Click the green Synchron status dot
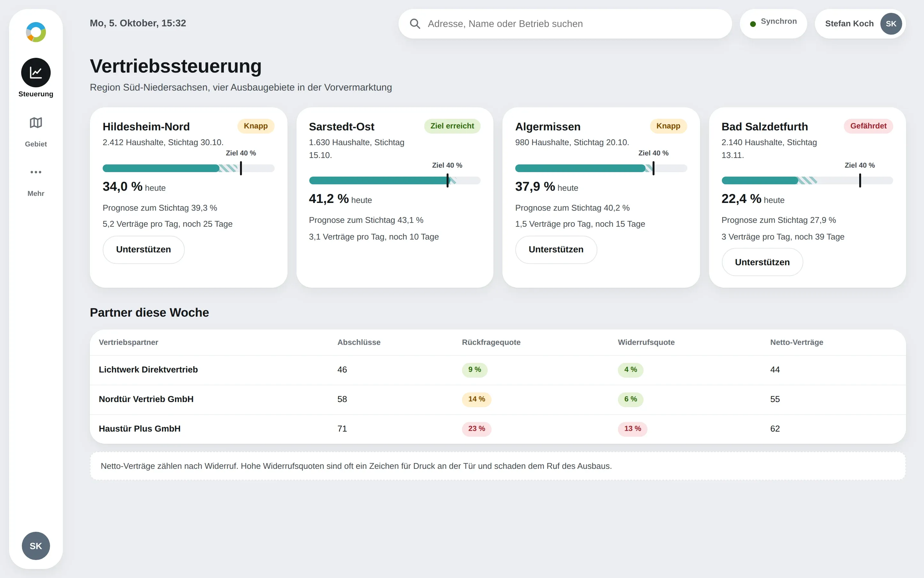Viewport: 924px width, 578px height. [x=753, y=24]
